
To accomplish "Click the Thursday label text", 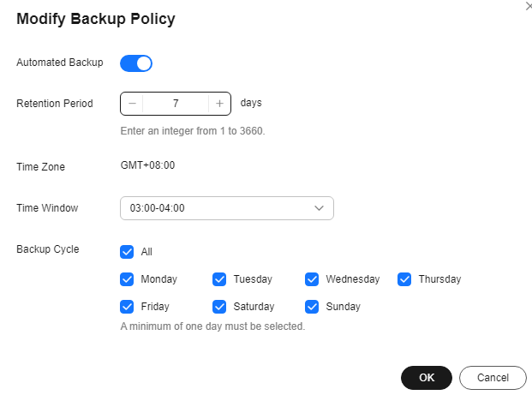I will click(x=439, y=279).
